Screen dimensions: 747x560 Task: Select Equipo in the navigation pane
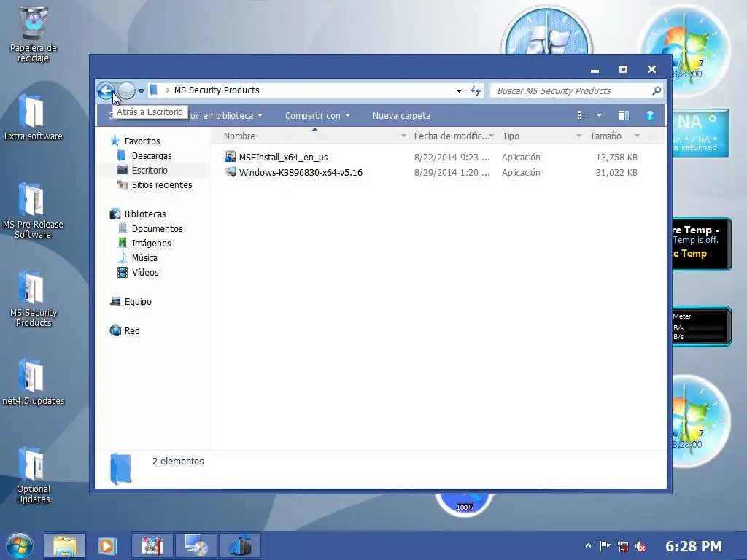(138, 301)
